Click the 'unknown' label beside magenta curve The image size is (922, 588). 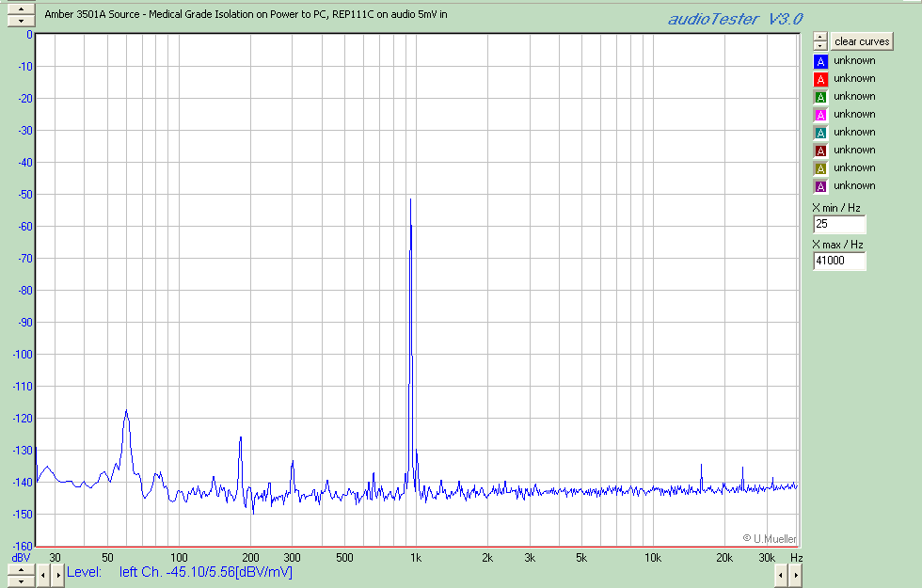854,114
